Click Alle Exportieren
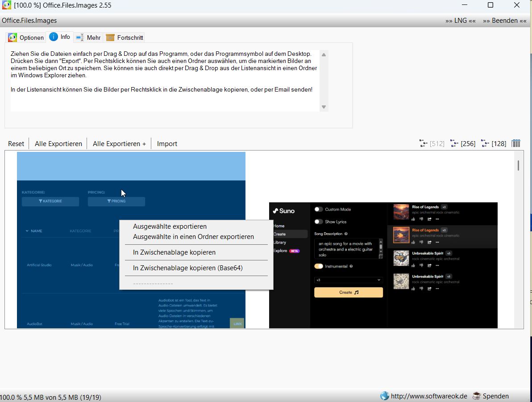532x402 pixels. point(58,144)
